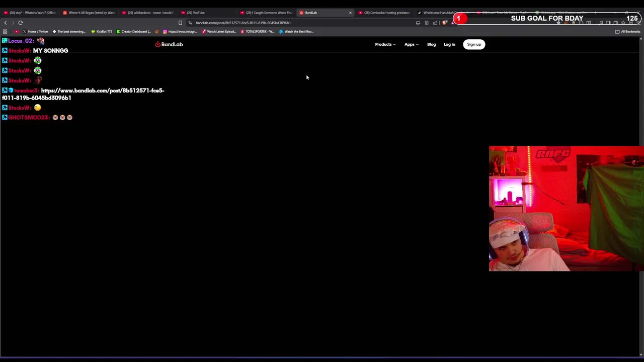Open the All Bookmarks folder
Viewport: 644px width, 362px height.
(x=627, y=32)
